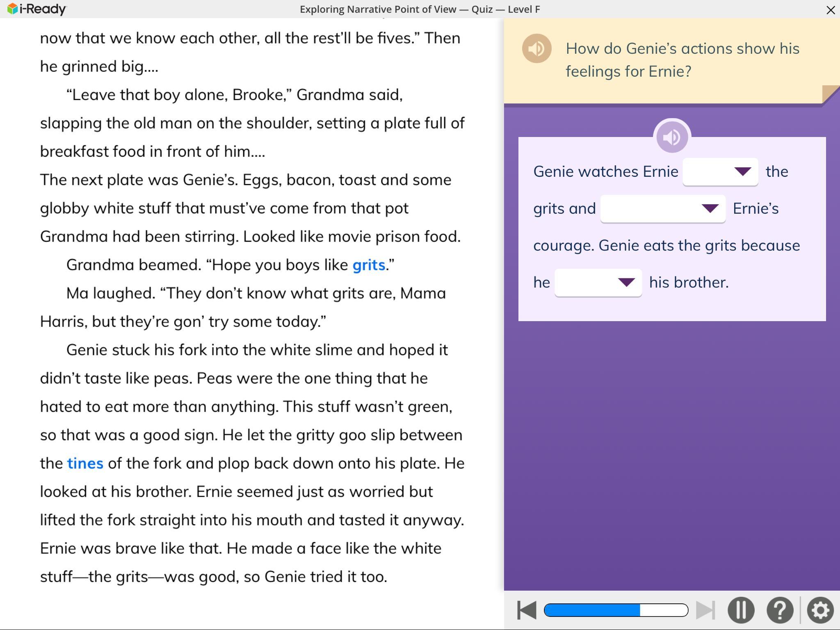
Task: Click the highlighted word "grits"
Action: point(368,265)
